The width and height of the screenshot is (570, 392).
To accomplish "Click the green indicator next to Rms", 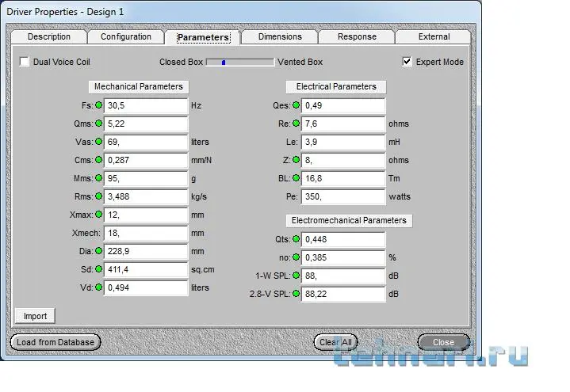I will coord(98,196).
